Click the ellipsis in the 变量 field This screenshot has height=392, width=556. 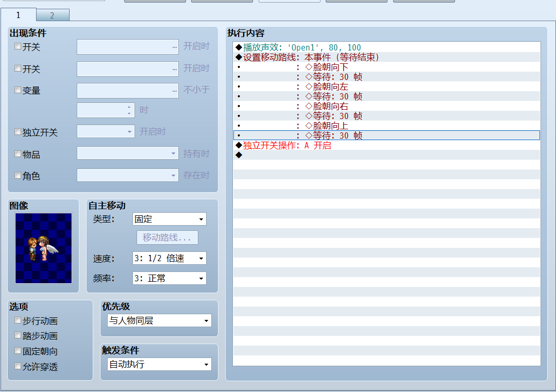(x=175, y=91)
